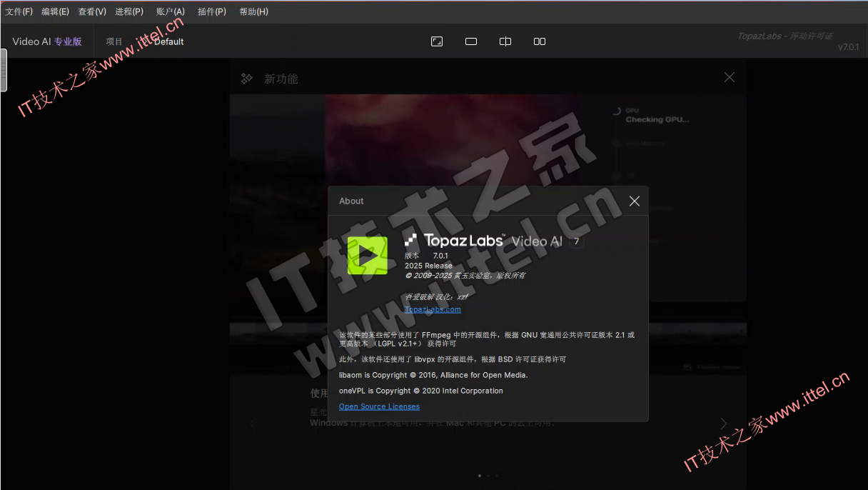Click the © 2009-2025 copyright line

tap(465, 275)
